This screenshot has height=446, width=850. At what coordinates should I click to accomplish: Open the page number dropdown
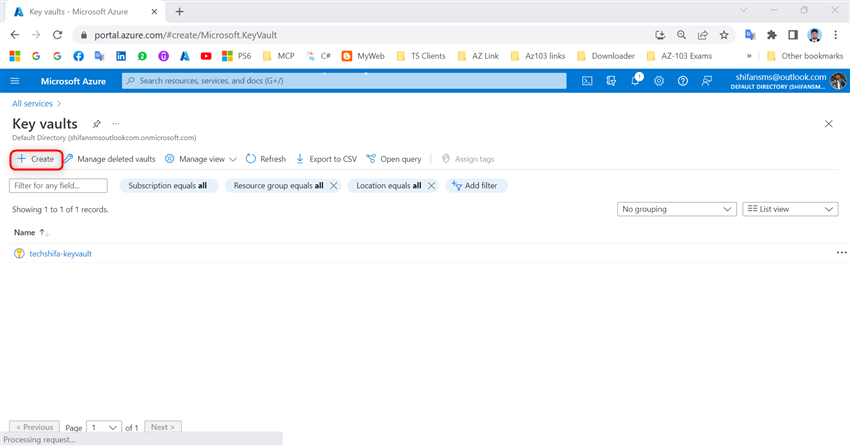tap(104, 428)
